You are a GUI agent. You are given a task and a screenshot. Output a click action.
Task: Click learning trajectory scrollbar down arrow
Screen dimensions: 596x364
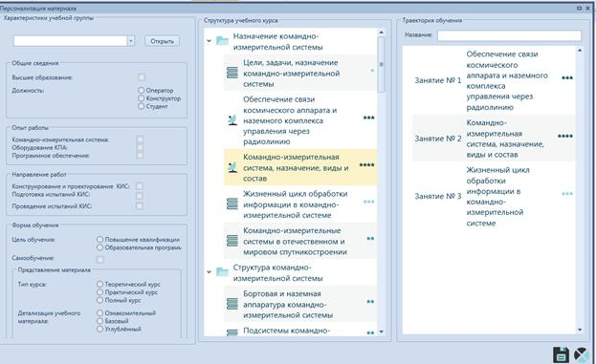[x=580, y=330]
